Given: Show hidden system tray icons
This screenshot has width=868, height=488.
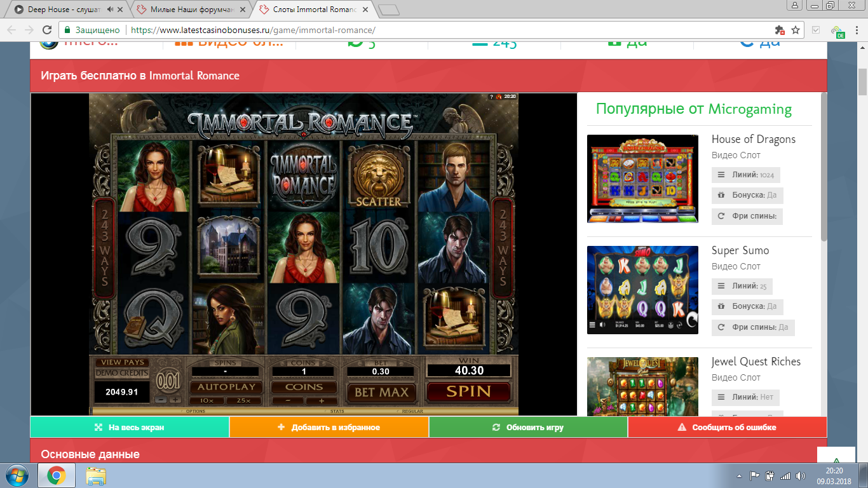Looking at the screenshot, I should pyautogui.click(x=738, y=475).
